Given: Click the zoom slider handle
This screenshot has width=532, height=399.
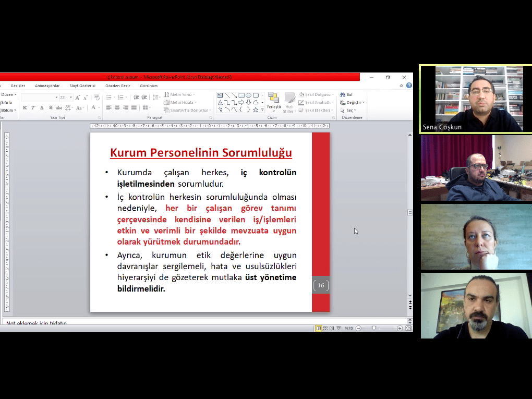Looking at the screenshot, I should [x=374, y=328].
